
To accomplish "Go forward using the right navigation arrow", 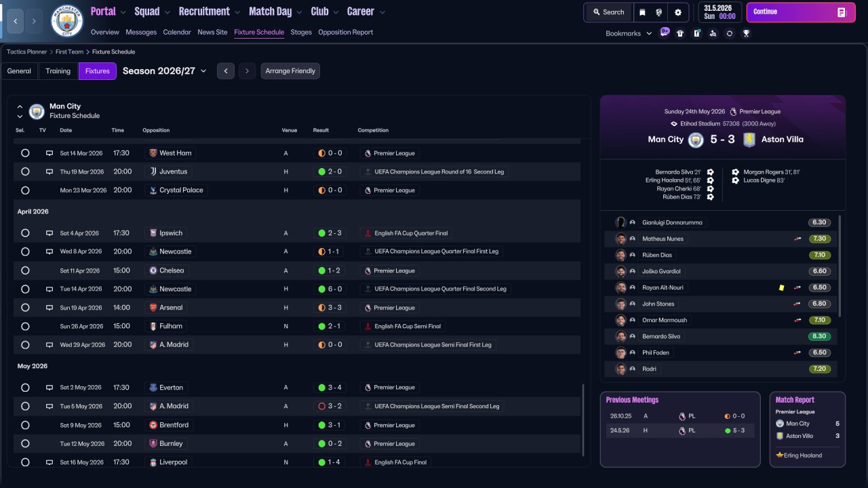I will 35,21.
